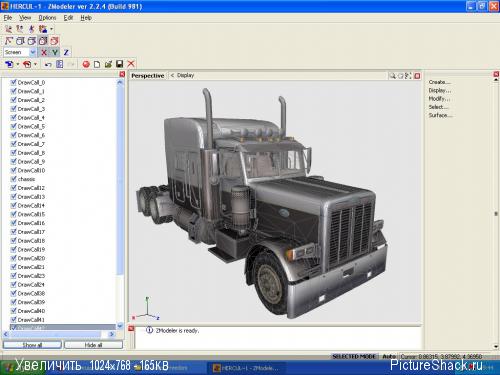Uncheck DrawCall_0 visibility checkbox
Viewport: 500px width, 375px height.
coord(14,82)
